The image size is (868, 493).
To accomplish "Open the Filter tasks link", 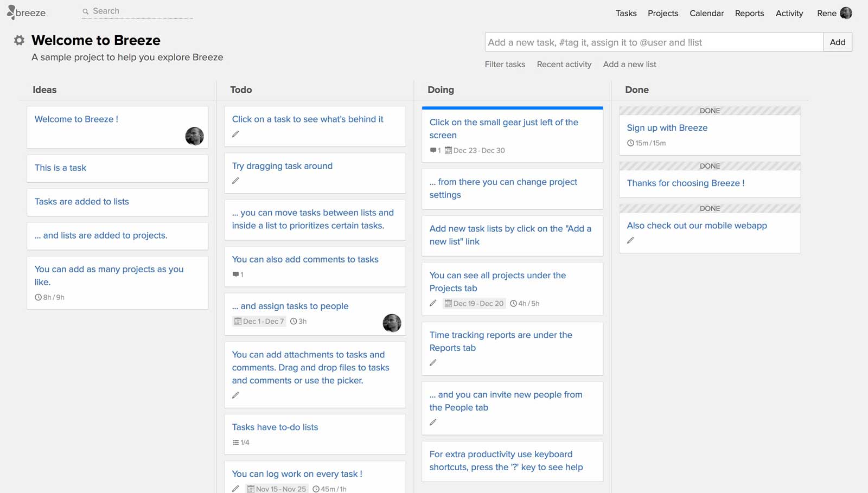I will 505,64.
